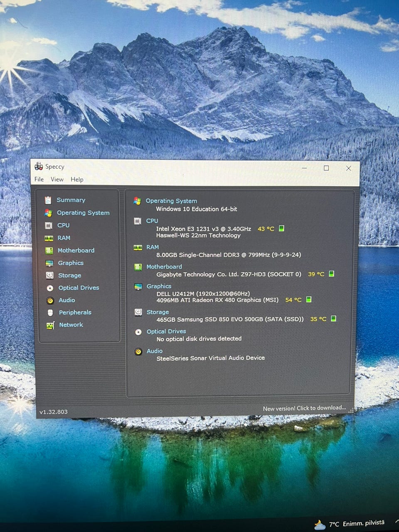Select Operating System in the sidebar
Image resolution: width=399 pixels, height=532 pixels.
click(83, 213)
